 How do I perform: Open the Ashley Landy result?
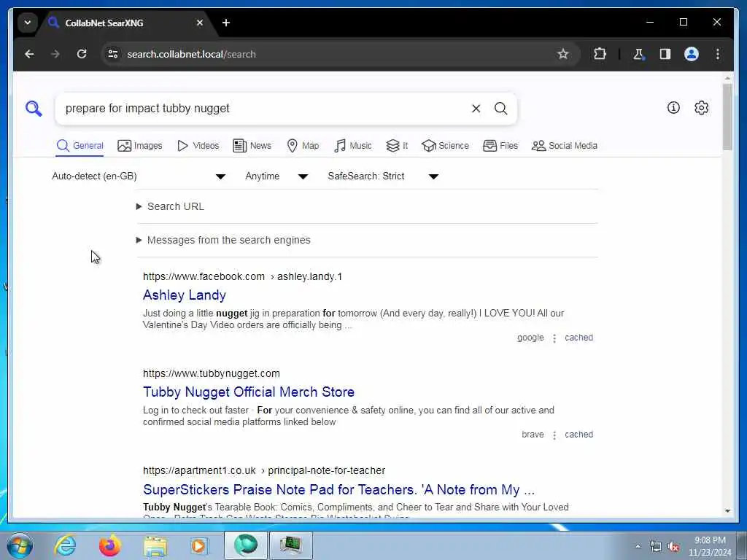coord(185,295)
